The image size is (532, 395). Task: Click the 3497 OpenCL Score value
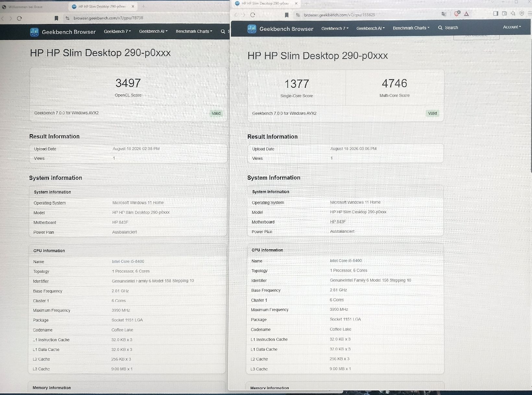[x=128, y=83]
